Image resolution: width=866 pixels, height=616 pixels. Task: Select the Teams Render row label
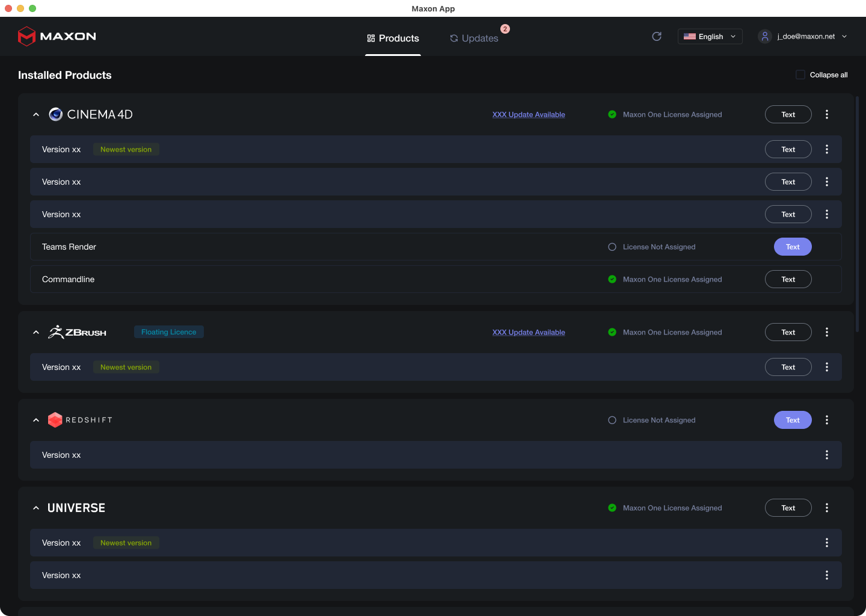69,247
